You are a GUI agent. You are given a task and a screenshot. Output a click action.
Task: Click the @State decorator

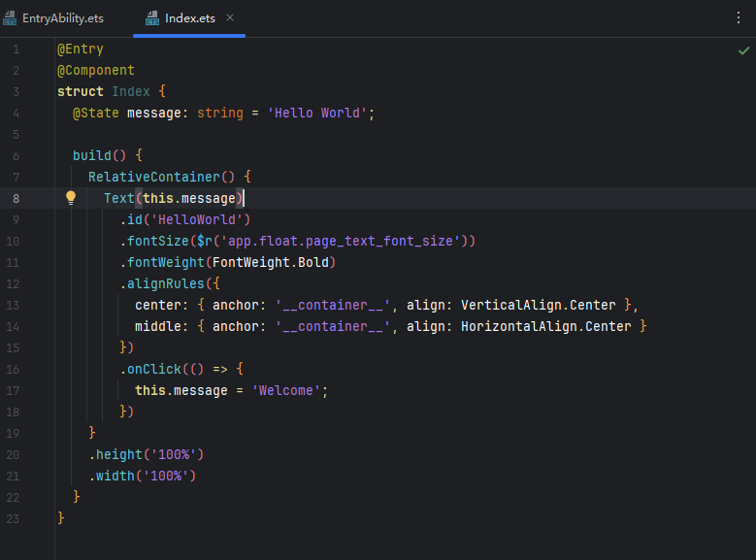(95, 113)
